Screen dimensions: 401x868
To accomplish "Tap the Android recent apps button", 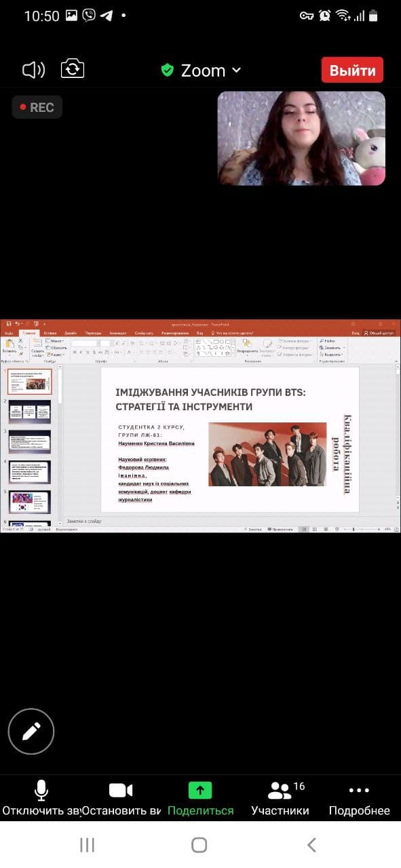I will click(x=87, y=844).
